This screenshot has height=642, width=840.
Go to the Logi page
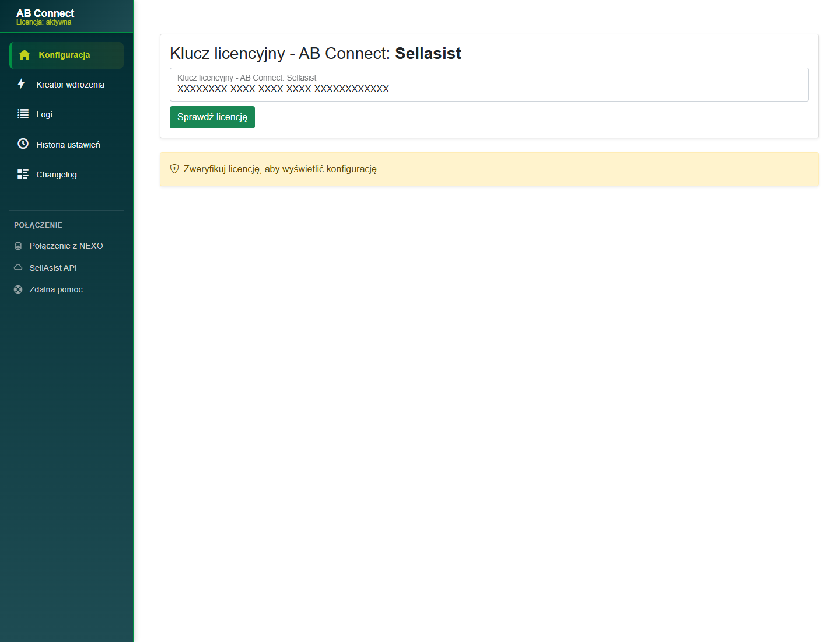66,114
